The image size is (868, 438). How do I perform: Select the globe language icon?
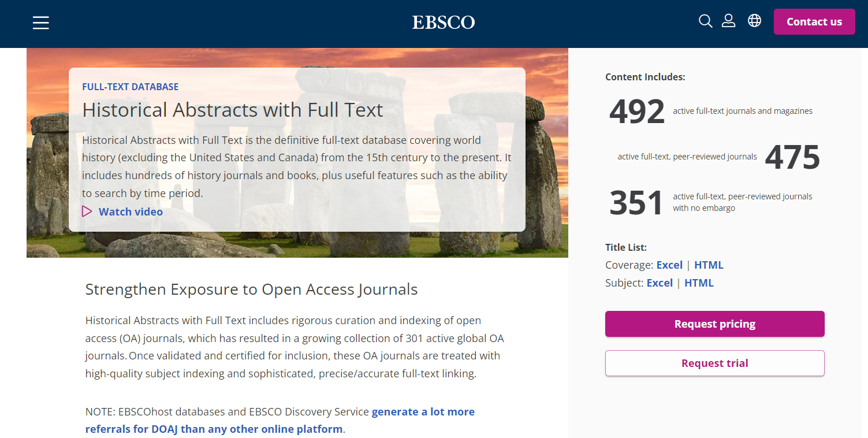754,21
